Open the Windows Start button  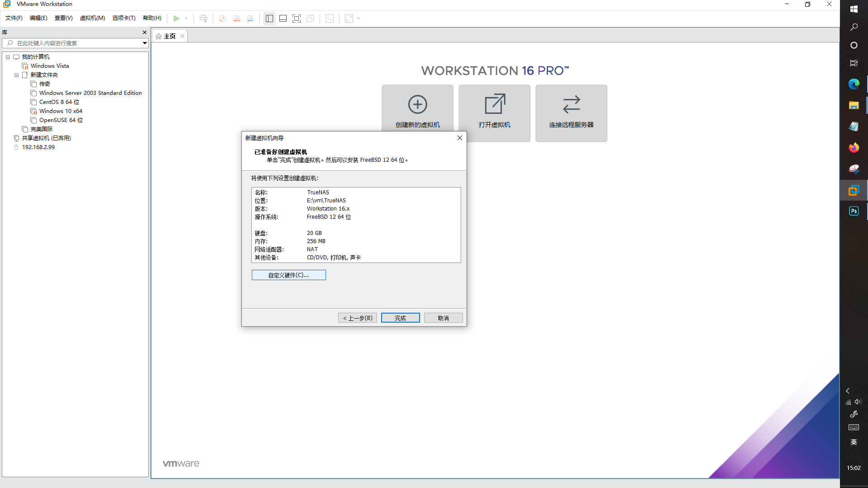pyautogui.click(x=854, y=9)
